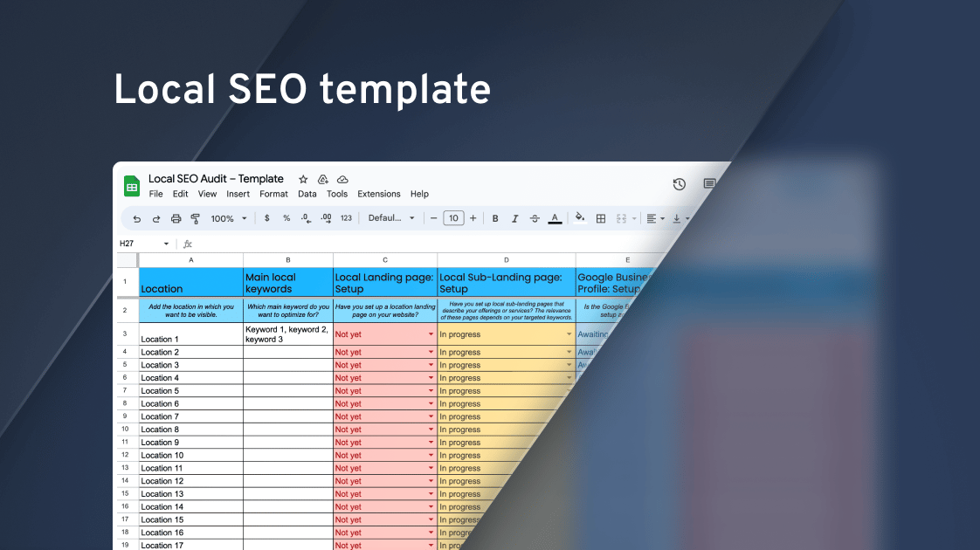Viewport: 980px width, 550px height.
Task: Select the paint format tool
Action: (196, 219)
